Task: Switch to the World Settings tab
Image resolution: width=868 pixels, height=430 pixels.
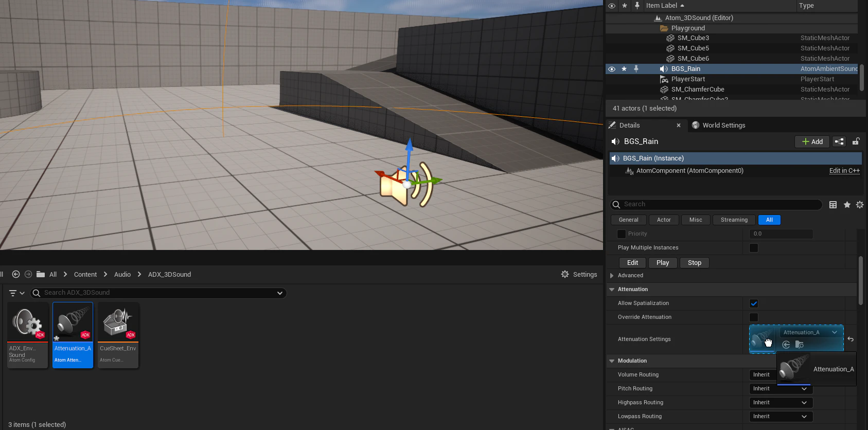Action: [719, 125]
